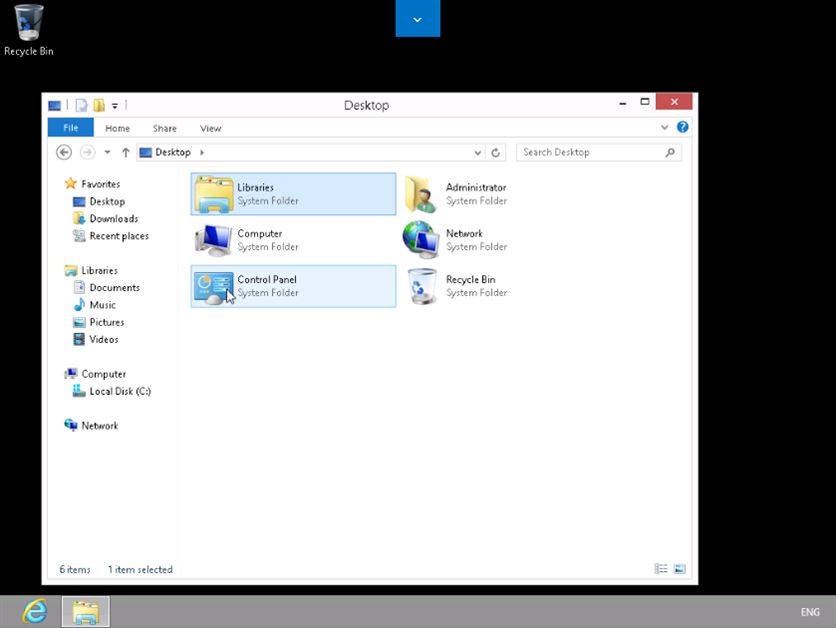Image resolution: width=836 pixels, height=628 pixels.
Task: Open the Administrator user folder icon
Action: click(421, 194)
